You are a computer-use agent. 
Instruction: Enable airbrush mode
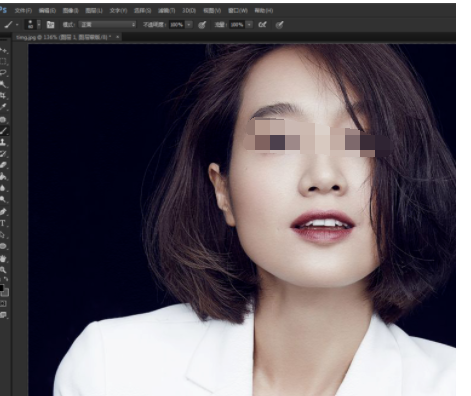[263, 25]
